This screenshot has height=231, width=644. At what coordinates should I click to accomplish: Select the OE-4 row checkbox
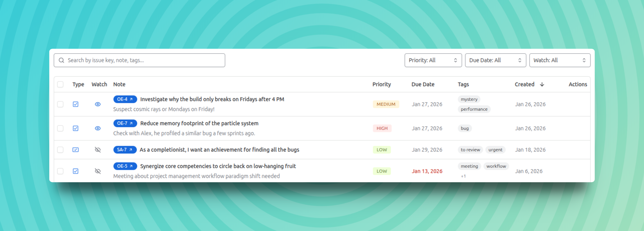click(x=60, y=104)
